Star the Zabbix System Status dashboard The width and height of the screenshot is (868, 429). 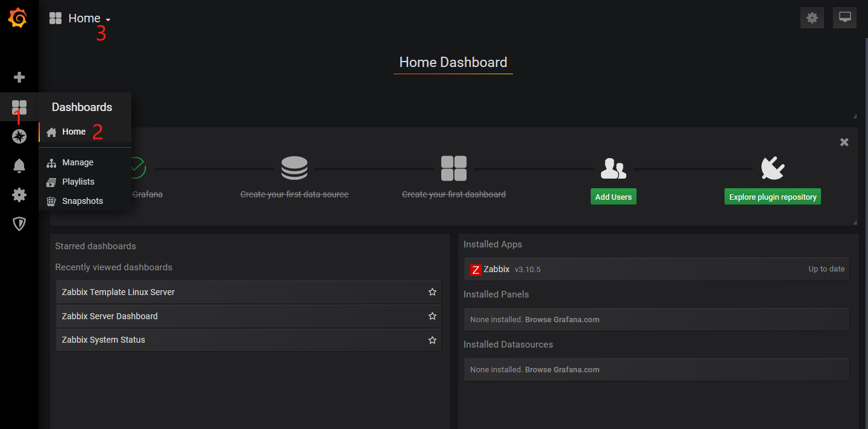(x=432, y=340)
